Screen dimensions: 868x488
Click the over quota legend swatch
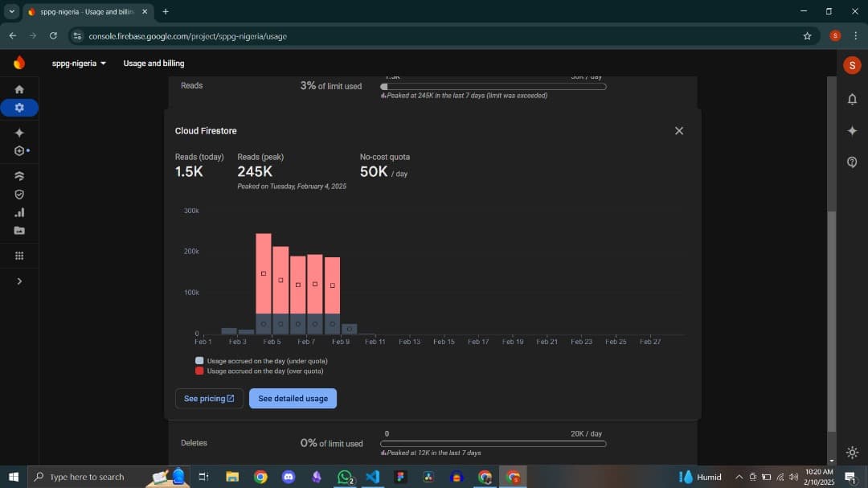[x=199, y=371]
